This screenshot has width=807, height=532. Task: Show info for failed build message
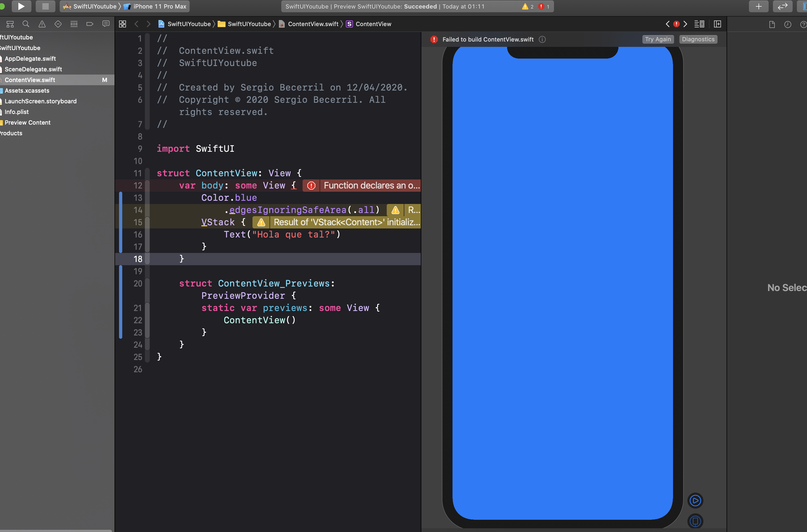click(x=542, y=39)
